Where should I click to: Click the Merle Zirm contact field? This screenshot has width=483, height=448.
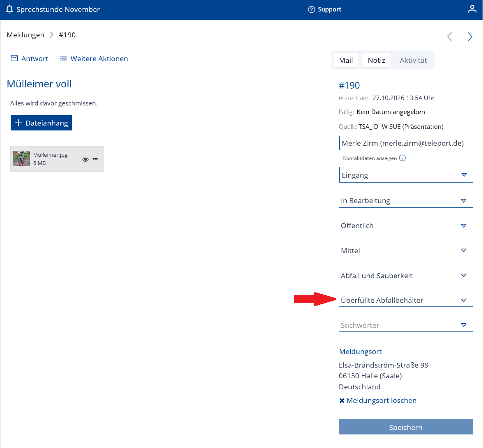coord(406,143)
